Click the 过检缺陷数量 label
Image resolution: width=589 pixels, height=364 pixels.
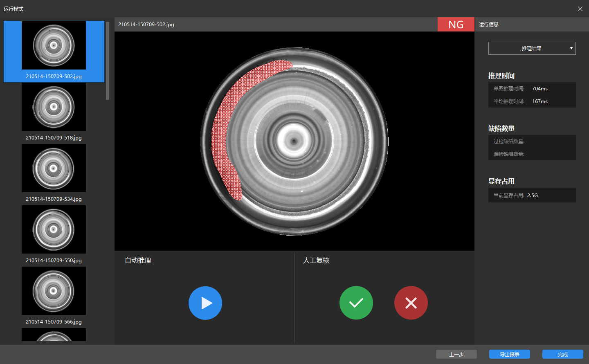(x=509, y=142)
